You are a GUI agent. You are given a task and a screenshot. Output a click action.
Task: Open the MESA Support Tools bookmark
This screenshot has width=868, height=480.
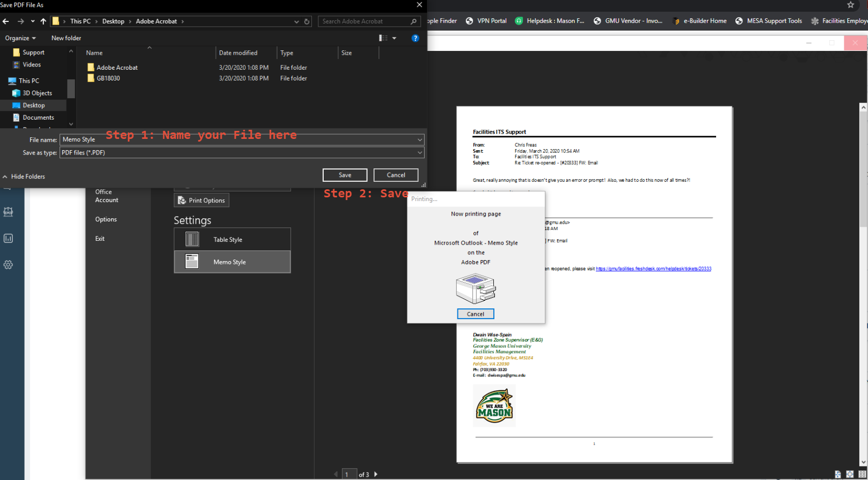769,21
